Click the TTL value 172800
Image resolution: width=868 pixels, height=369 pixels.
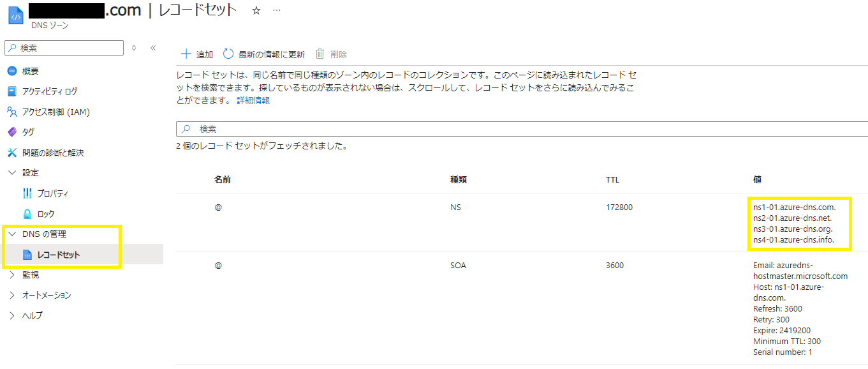pyautogui.click(x=619, y=207)
